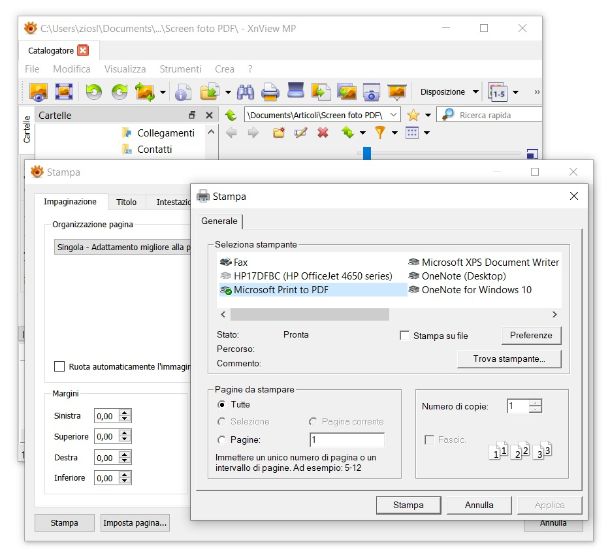
Task: Open the Visualizza menu
Action: point(125,69)
